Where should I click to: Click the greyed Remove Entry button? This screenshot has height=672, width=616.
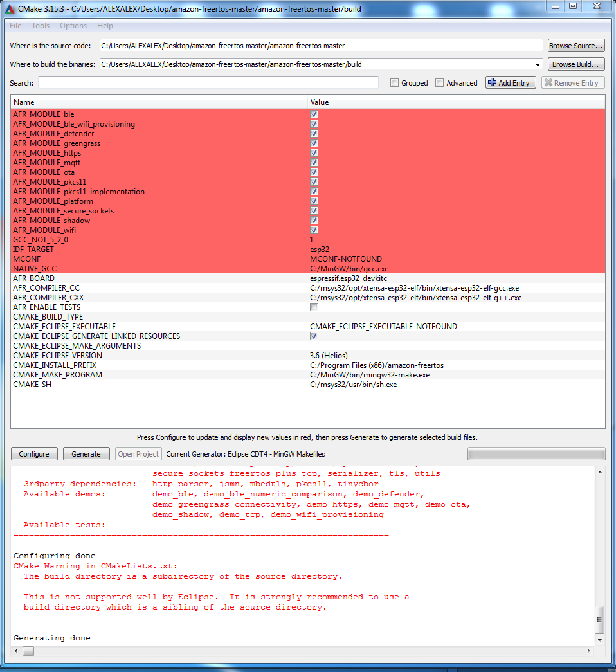pyautogui.click(x=573, y=83)
